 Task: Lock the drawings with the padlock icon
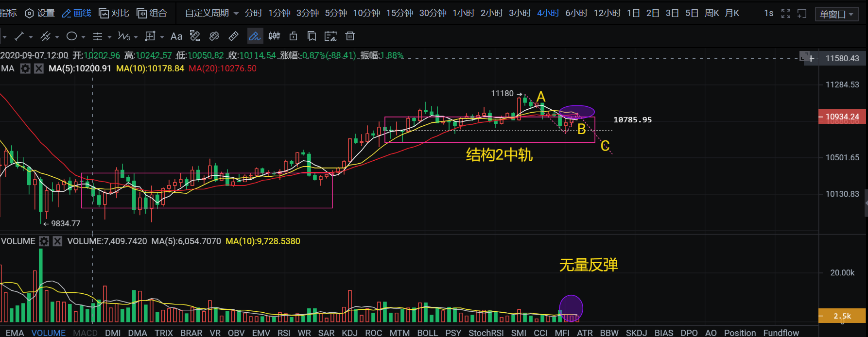tap(293, 36)
